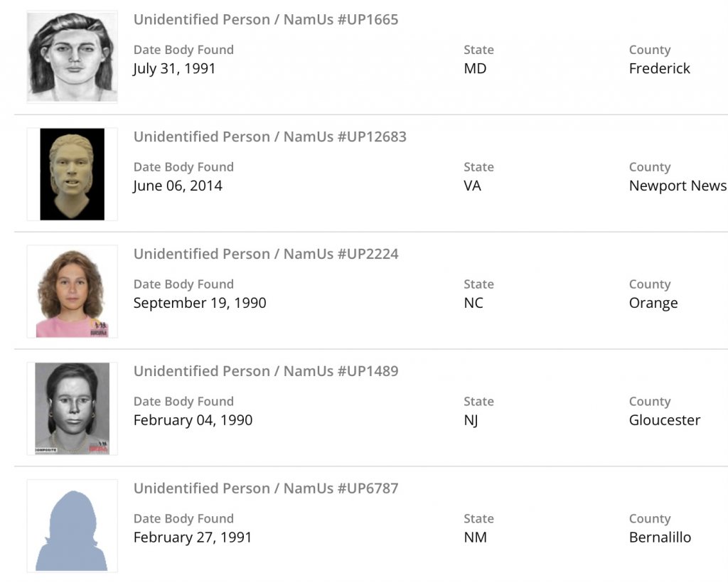Select the Newport News county entry
This screenshot has width=728, height=583.
tap(678, 186)
